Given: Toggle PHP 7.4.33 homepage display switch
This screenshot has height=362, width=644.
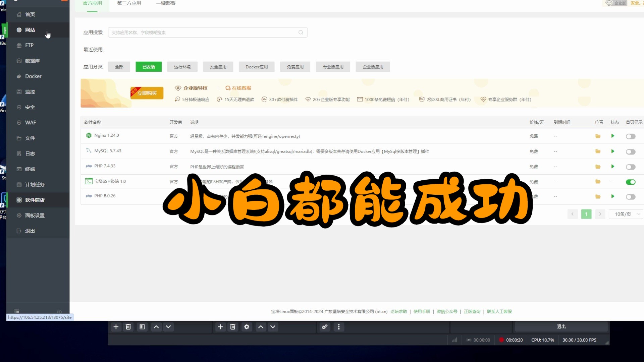Looking at the screenshot, I should pyautogui.click(x=631, y=167).
